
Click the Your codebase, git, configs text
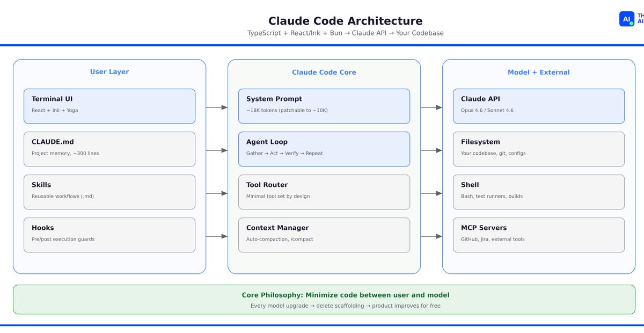[493, 153]
